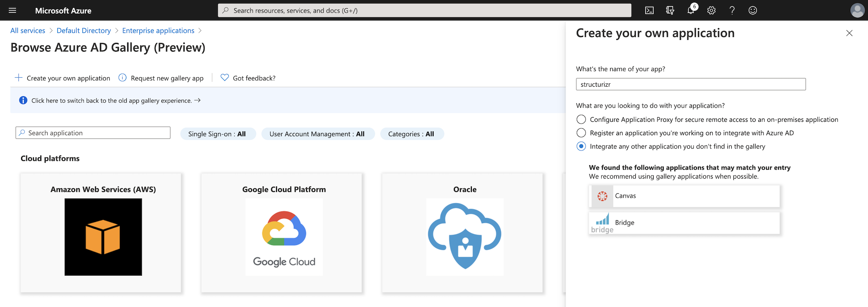
Task: Go to All services breadcrumb
Action: [28, 30]
